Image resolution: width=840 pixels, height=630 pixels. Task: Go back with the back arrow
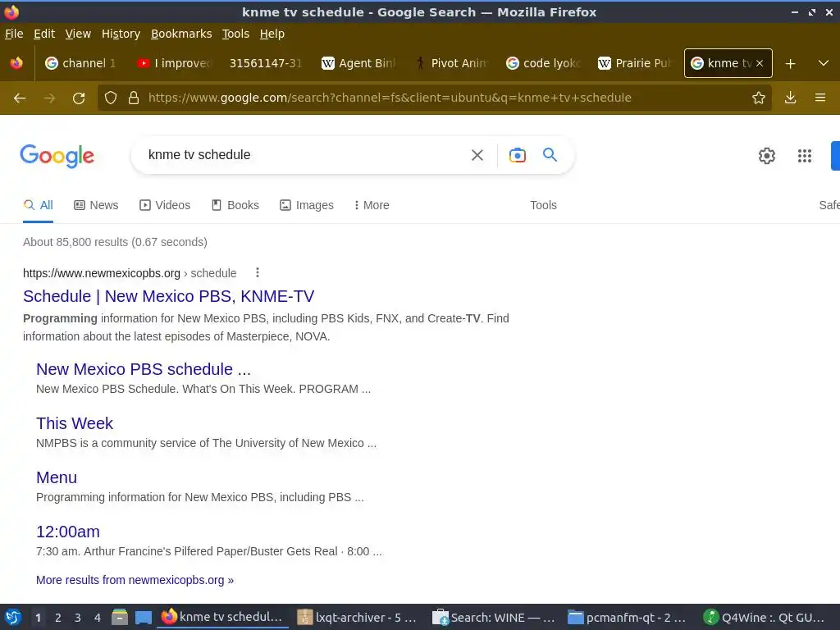click(x=20, y=98)
